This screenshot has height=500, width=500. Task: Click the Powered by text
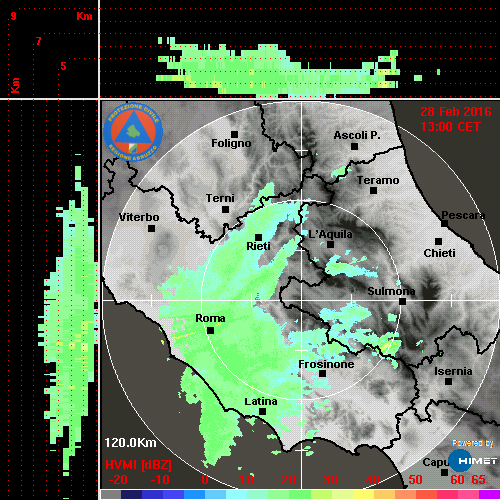point(473,443)
